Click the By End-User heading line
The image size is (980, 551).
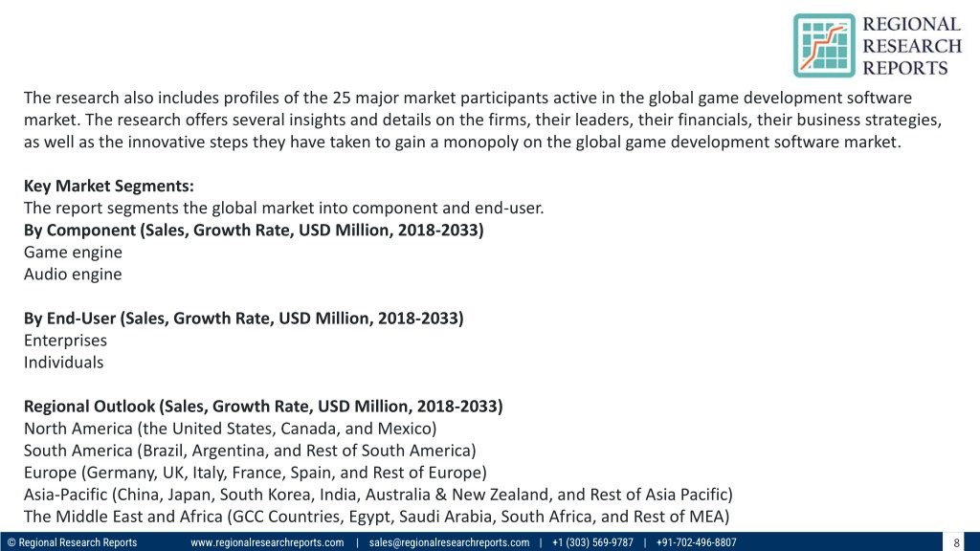[x=244, y=319]
